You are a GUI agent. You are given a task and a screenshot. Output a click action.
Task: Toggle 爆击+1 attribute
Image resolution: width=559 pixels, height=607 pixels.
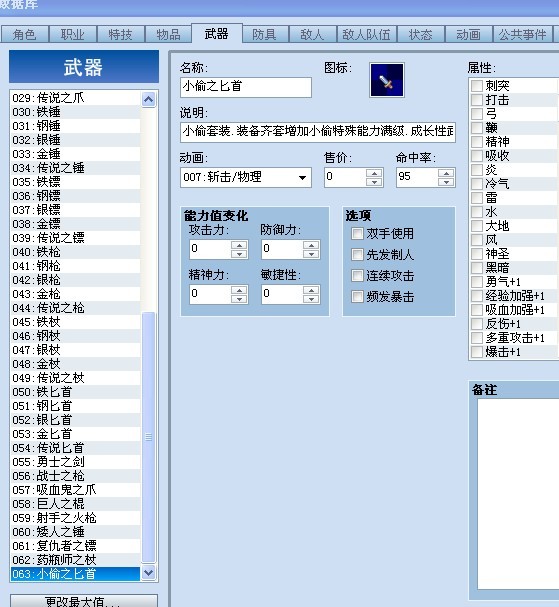[x=477, y=352]
